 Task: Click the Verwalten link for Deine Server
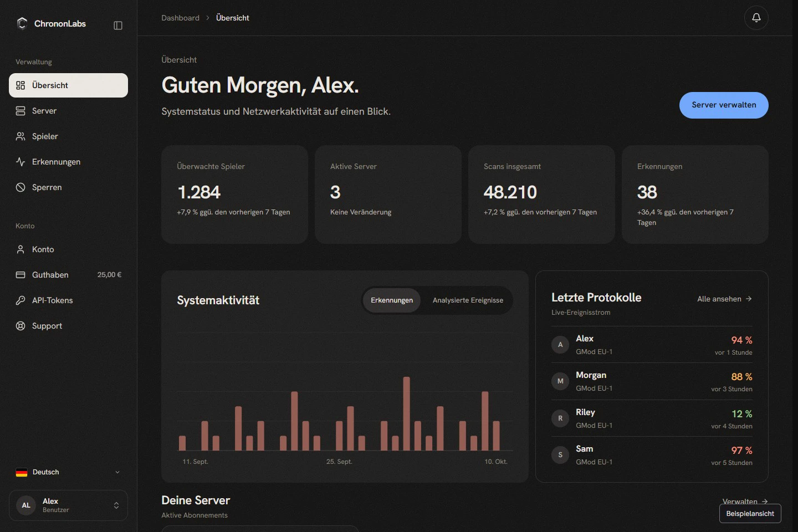[745, 502]
